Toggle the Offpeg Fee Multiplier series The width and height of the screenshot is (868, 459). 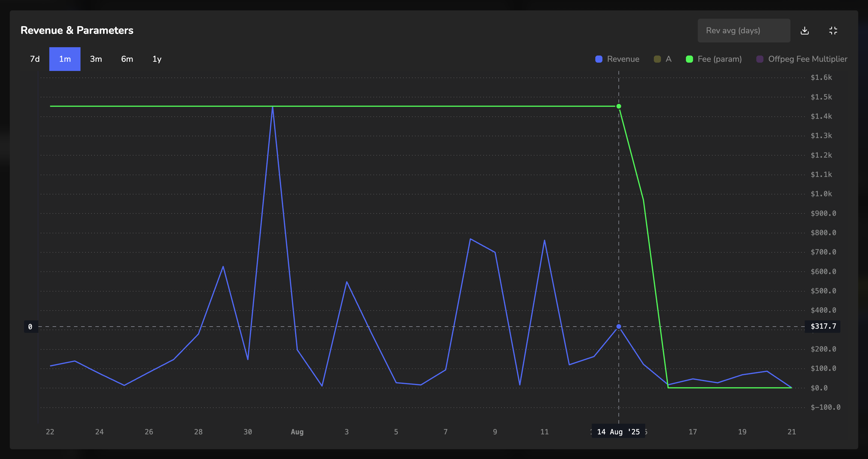(807, 59)
